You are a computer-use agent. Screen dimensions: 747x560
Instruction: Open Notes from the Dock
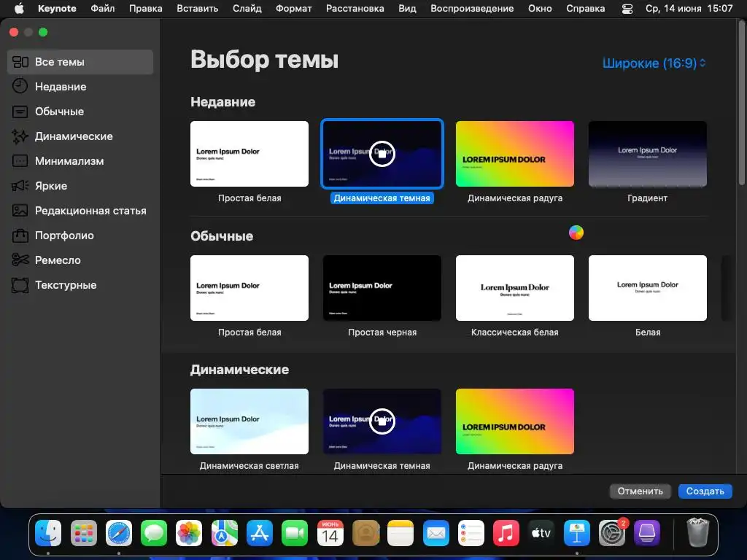click(400, 532)
